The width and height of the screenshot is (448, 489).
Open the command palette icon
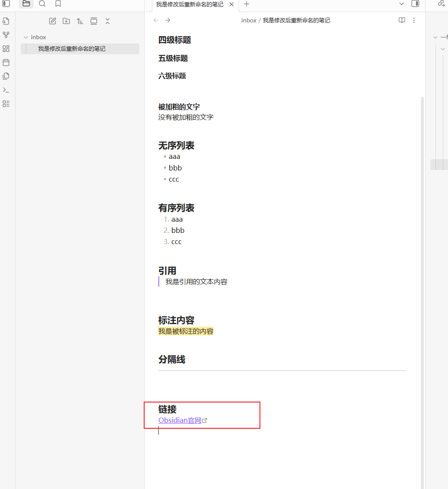pyautogui.click(x=6, y=90)
